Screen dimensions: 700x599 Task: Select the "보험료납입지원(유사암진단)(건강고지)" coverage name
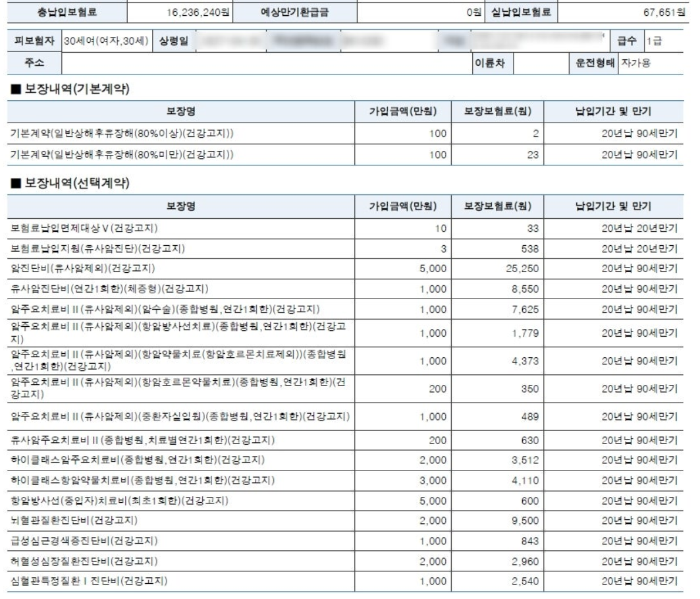[x=97, y=249]
